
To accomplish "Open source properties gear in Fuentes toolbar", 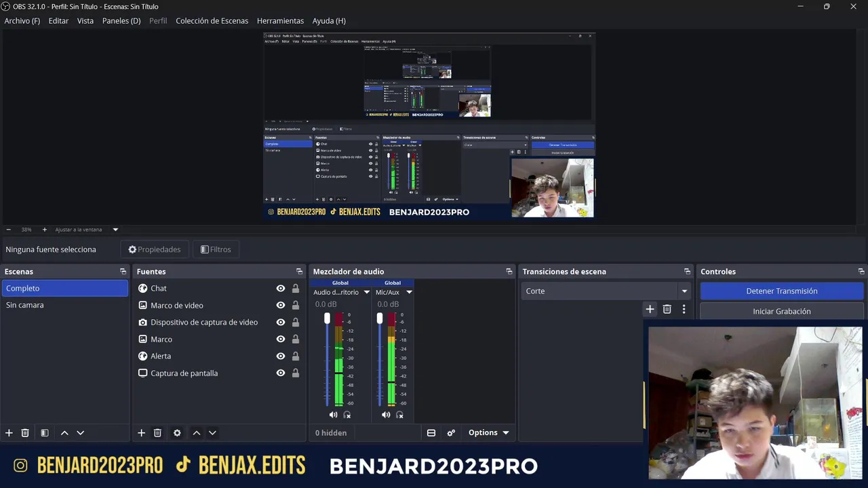I will click(x=177, y=432).
